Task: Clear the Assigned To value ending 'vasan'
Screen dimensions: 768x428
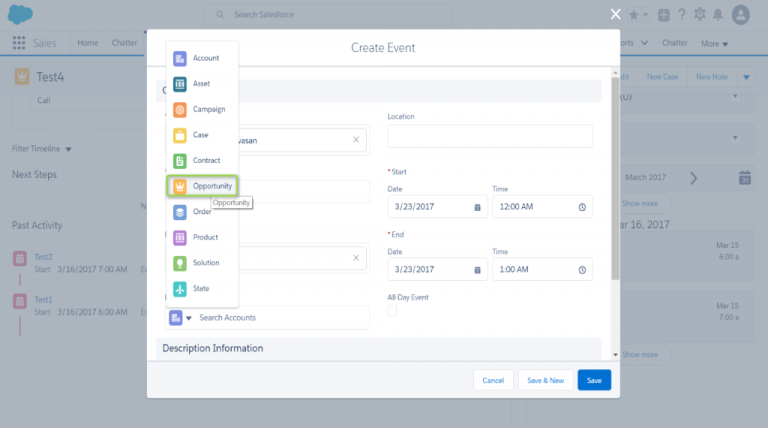Action: [x=356, y=140]
